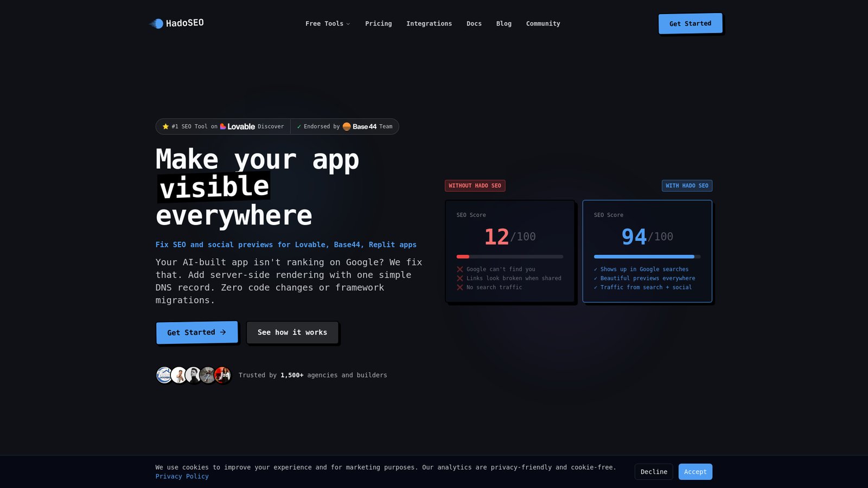This screenshot has width=868, height=488.
Task: Accept cookies in the banner
Action: click(695, 472)
